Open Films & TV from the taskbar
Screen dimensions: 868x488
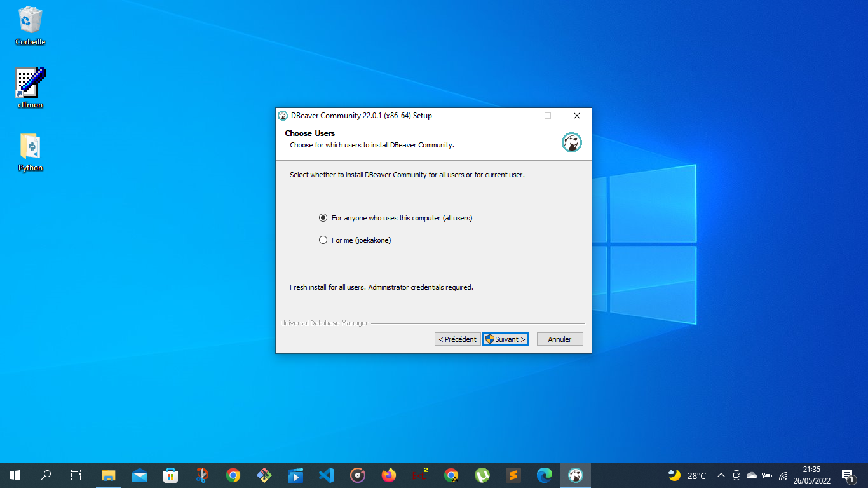[x=295, y=475]
